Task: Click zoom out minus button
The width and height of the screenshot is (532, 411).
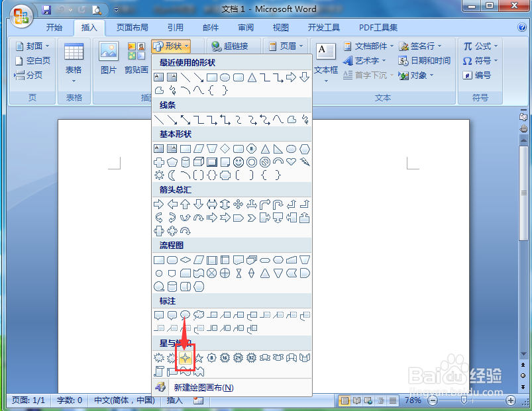Action: coord(433,401)
